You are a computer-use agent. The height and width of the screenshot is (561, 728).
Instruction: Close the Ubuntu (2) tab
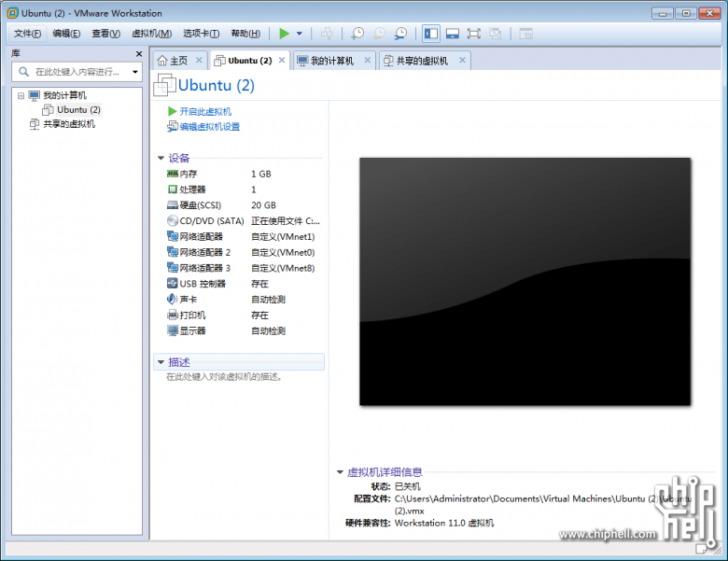tap(282, 60)
